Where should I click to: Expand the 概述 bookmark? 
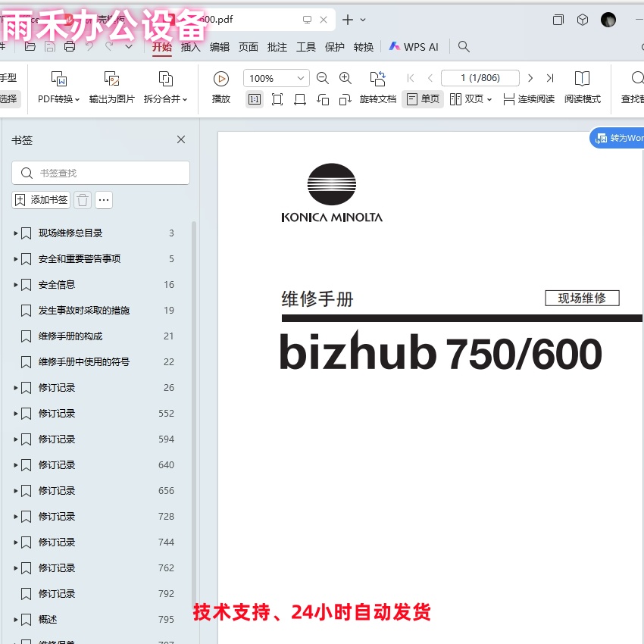(15, 620)
